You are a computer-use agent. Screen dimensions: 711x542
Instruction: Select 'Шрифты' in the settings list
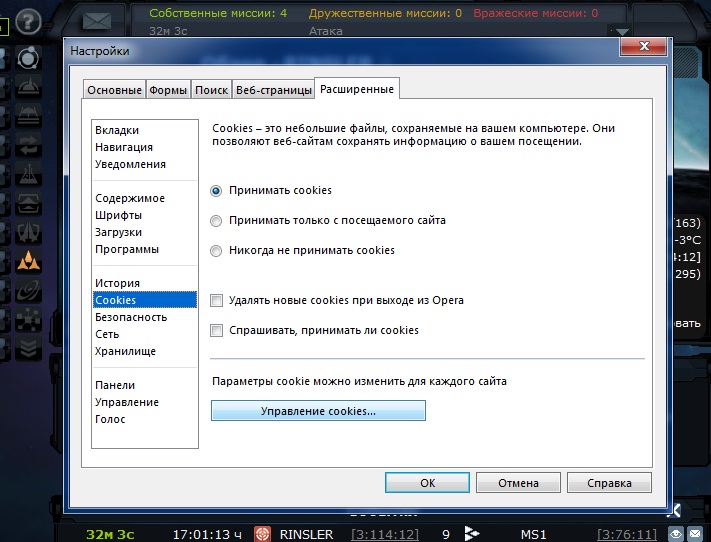pos(145,215)
